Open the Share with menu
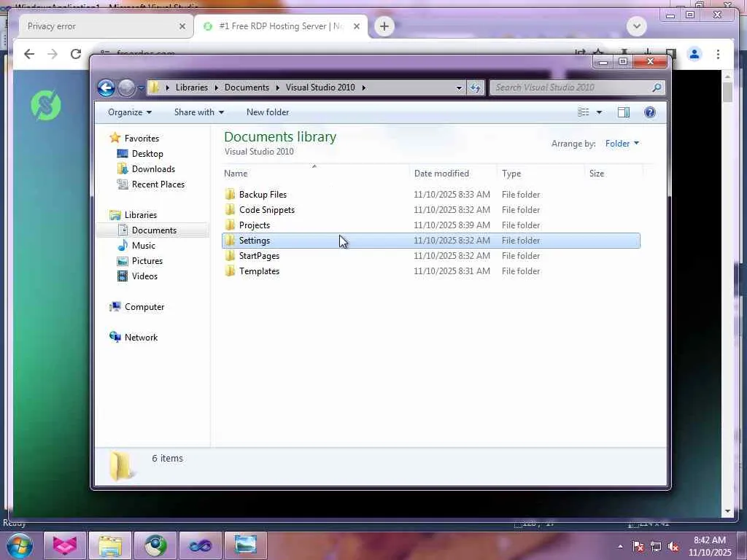 point(198,112)
